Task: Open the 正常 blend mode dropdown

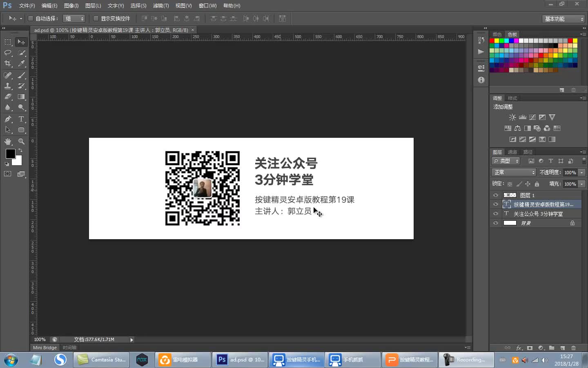Action: tap(514, 172)
